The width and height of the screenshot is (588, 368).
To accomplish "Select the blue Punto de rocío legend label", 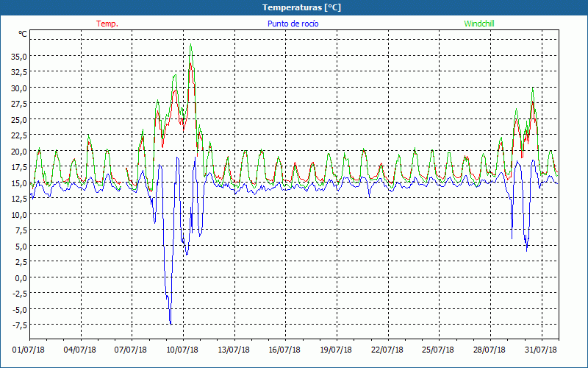I will coord(293,24).
